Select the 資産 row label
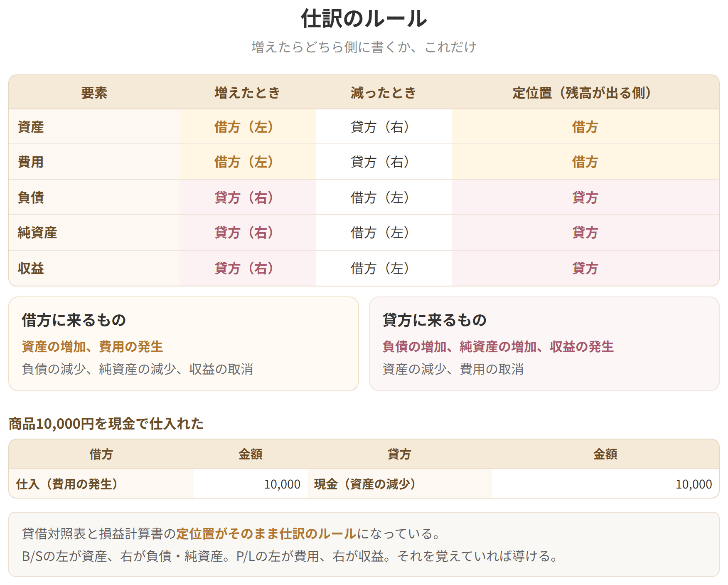 pos(31,127)
